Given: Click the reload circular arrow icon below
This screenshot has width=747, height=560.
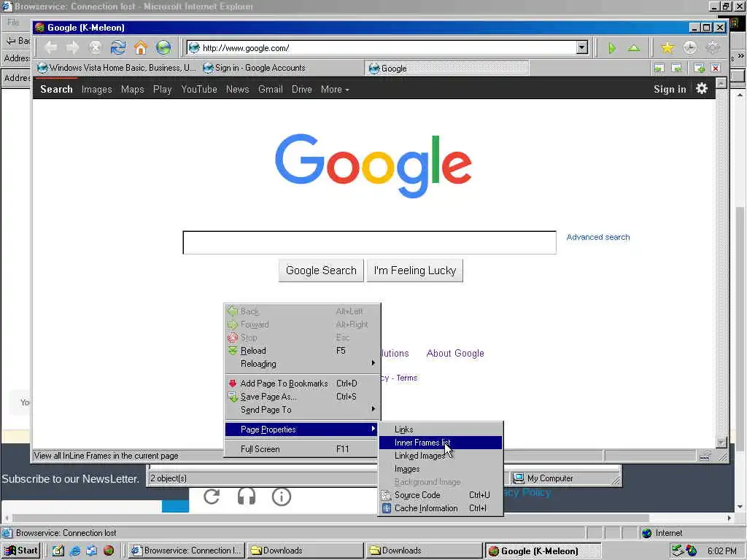Looking at the screenshot, I should pyautogui.click(x=212, y=496).
